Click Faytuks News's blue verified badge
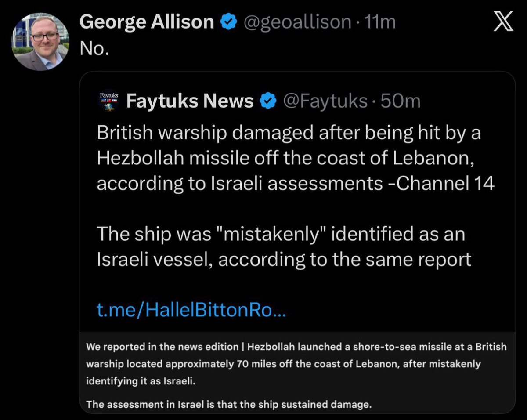527x420 pixels. tap(267, 102)
